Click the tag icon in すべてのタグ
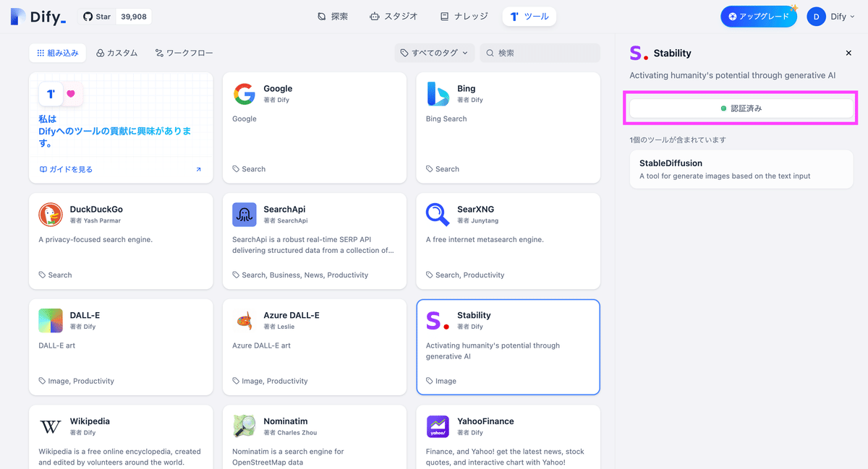Image resolution: width=868 pixels, height=469 pixels. [x=404, y=53]
